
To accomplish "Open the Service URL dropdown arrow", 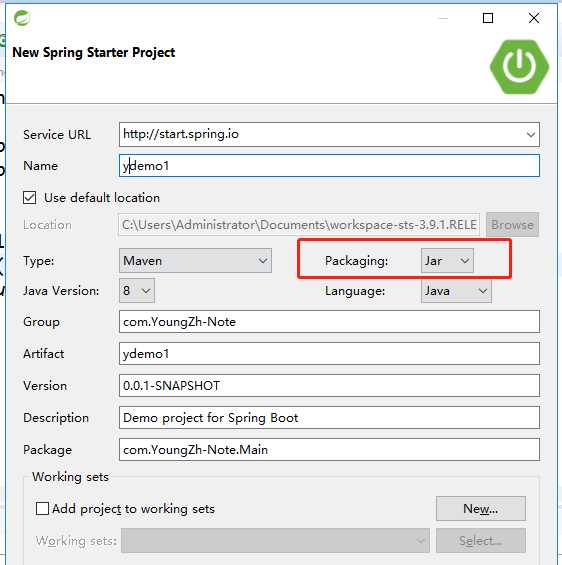I will (530, 135).
